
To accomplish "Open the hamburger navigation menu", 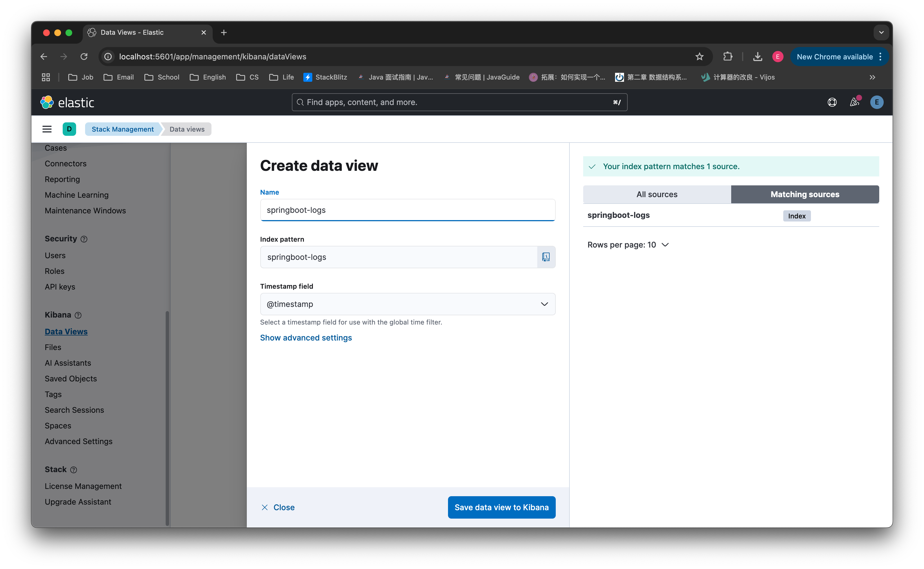I will 47,129.
